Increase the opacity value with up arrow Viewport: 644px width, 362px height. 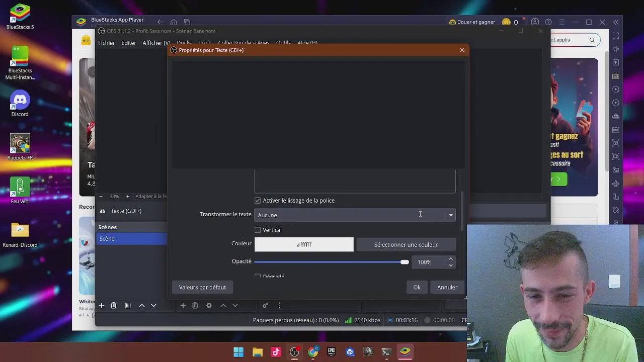tap(451, 259)
